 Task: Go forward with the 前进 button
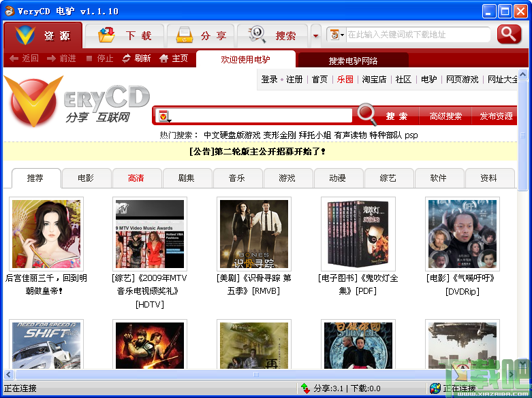(61, 59)
